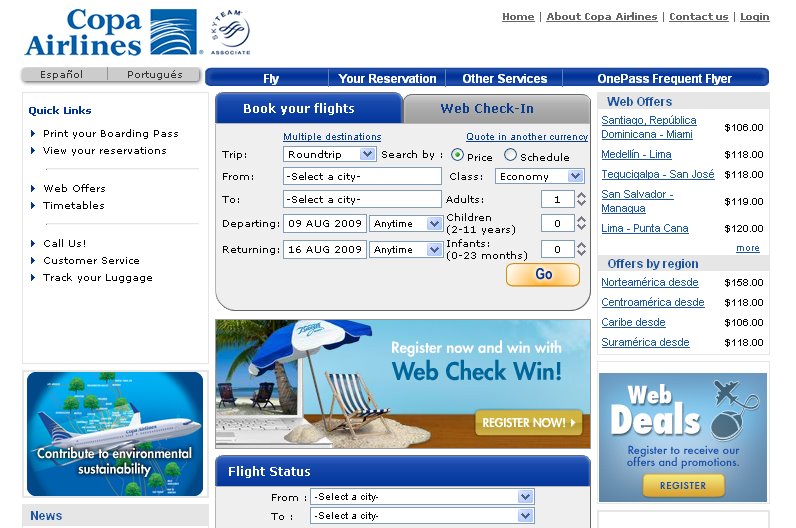Switch language to Español

61,74
